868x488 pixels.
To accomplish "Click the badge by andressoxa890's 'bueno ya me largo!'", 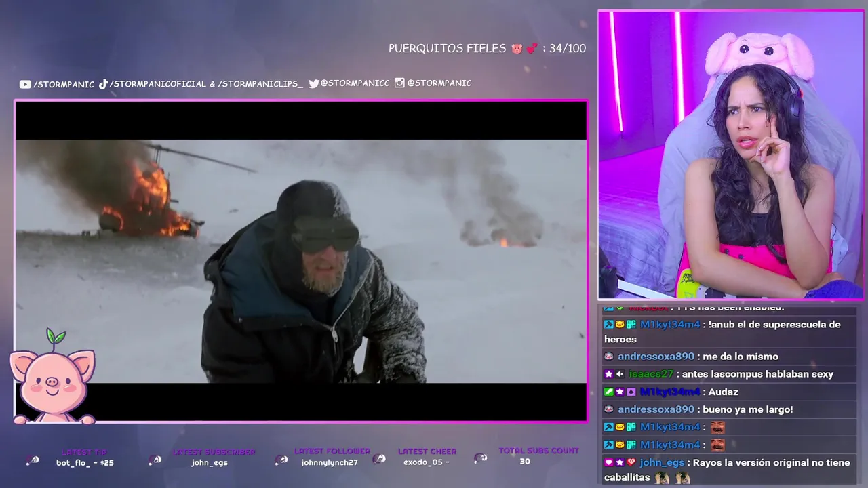I will point(609,409).
